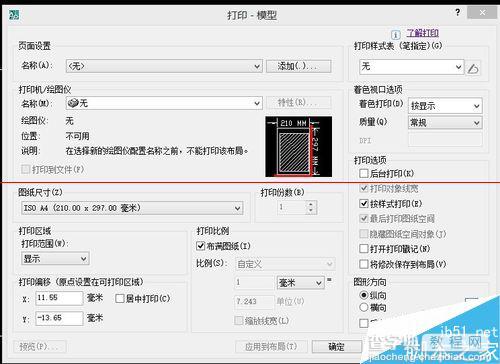Click the 应用到布局(T) button
This screenshot has width=500, height=364.
[x=271, y=347]
